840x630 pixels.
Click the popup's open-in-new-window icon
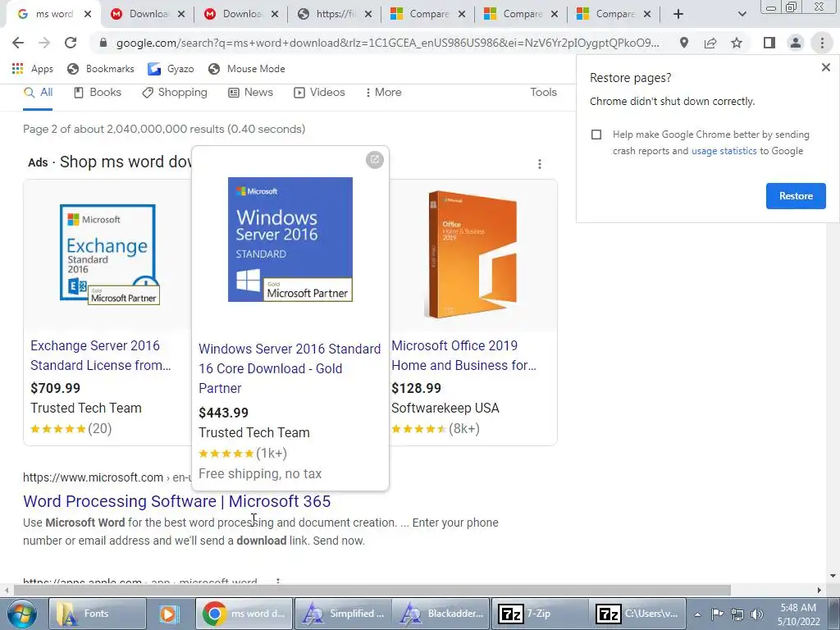(x=374, y=160)
